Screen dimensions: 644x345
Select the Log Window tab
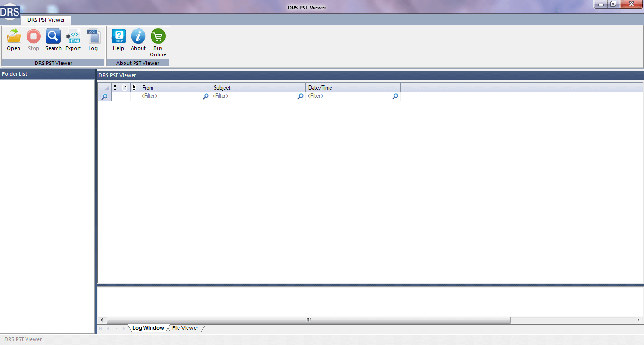click(148, 328)
